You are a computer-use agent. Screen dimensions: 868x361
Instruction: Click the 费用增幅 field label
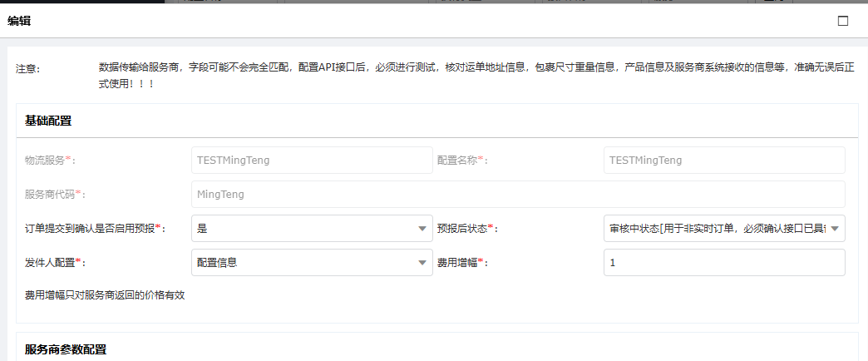tap(461, 262)
